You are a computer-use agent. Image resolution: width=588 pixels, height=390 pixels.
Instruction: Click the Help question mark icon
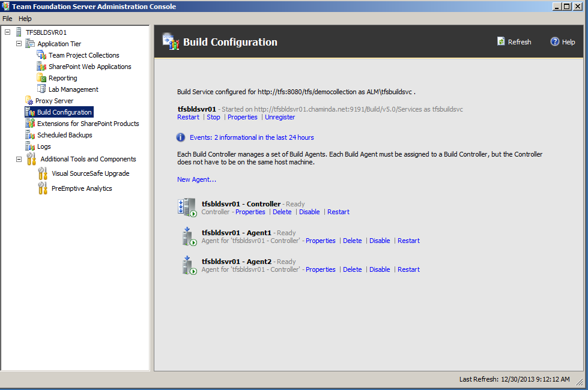(555, 41)
